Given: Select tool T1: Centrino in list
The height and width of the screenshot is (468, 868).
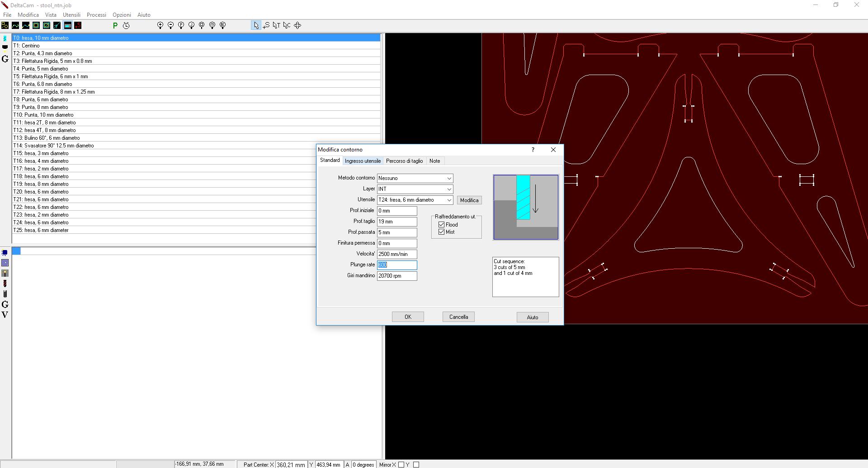Looking at the screenshot, I should 196,46.
